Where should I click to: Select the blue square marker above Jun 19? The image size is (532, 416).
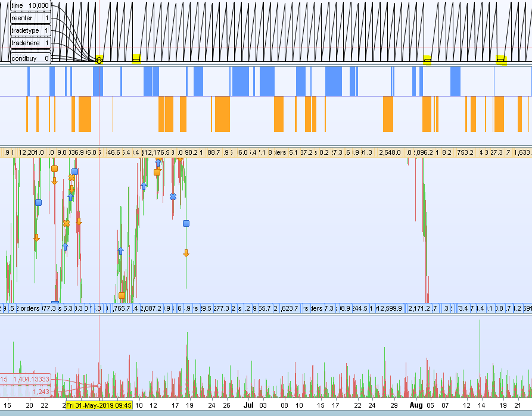[x=186, y=223]
